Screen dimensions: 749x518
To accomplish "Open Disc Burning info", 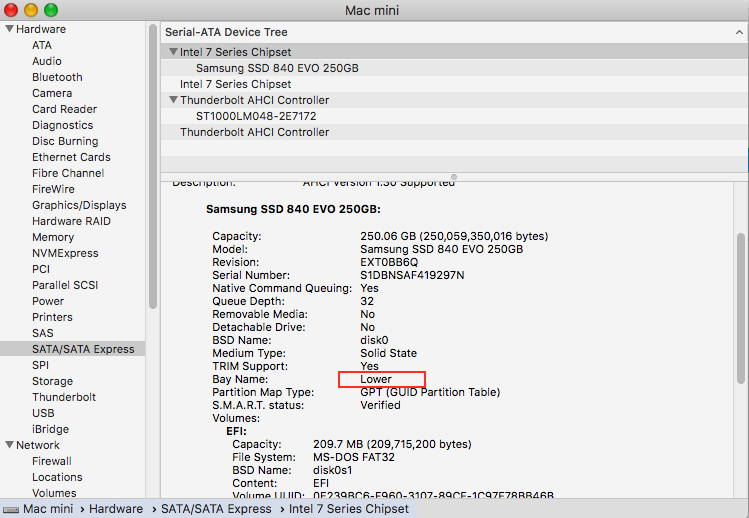I will coord(65,141).
